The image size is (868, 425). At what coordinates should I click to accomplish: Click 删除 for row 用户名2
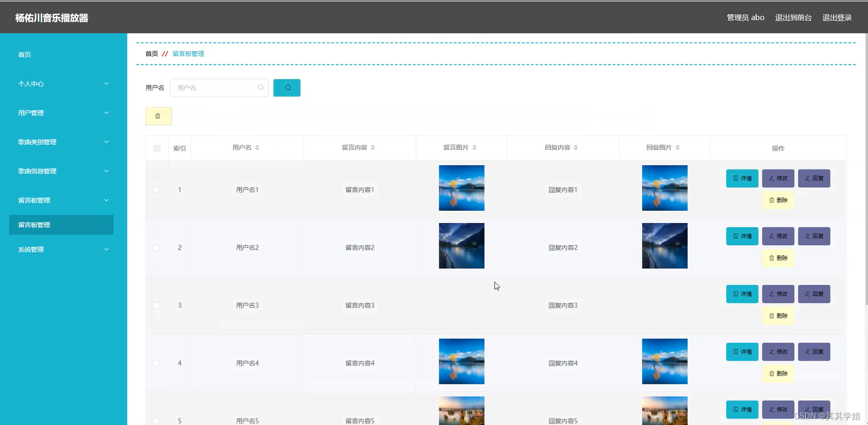click(778, 258)
